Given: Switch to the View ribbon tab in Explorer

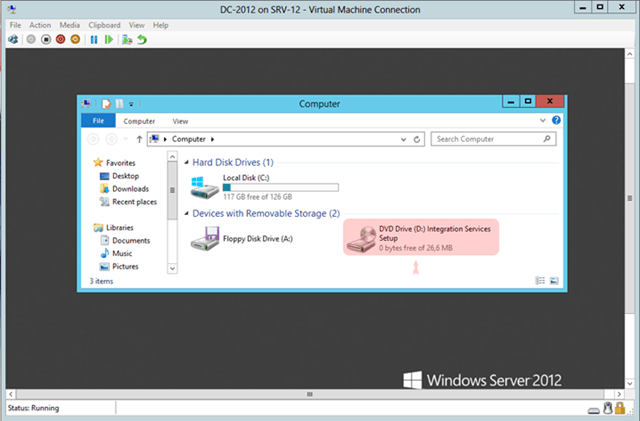Looking at the screenshot, I should [x=180, y=121].
